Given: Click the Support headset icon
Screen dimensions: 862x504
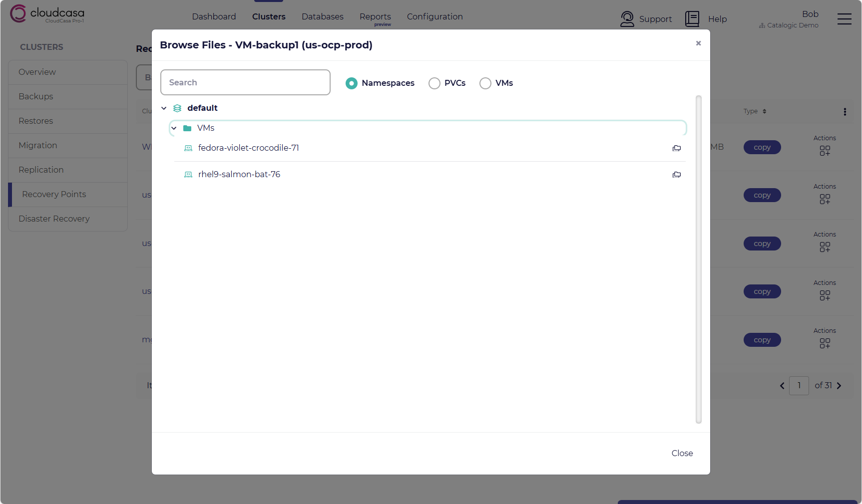Looking at the screenshot, I should tap(627, 19).
